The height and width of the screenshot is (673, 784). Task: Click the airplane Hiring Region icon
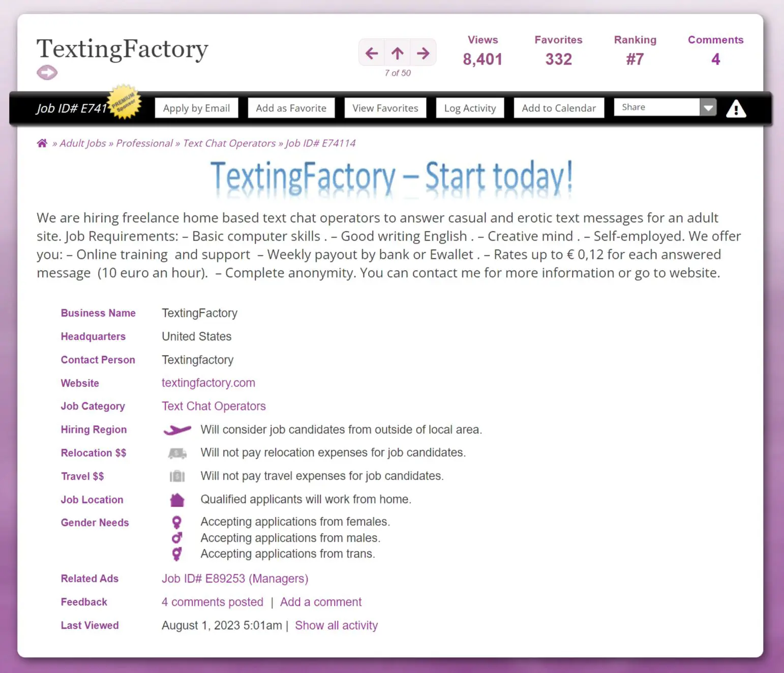tap(177, 430)
